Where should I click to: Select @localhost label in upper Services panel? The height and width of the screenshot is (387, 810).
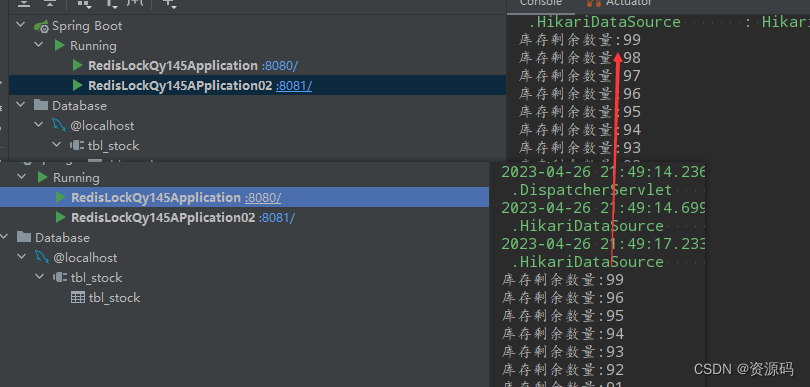tap(102, 126)
